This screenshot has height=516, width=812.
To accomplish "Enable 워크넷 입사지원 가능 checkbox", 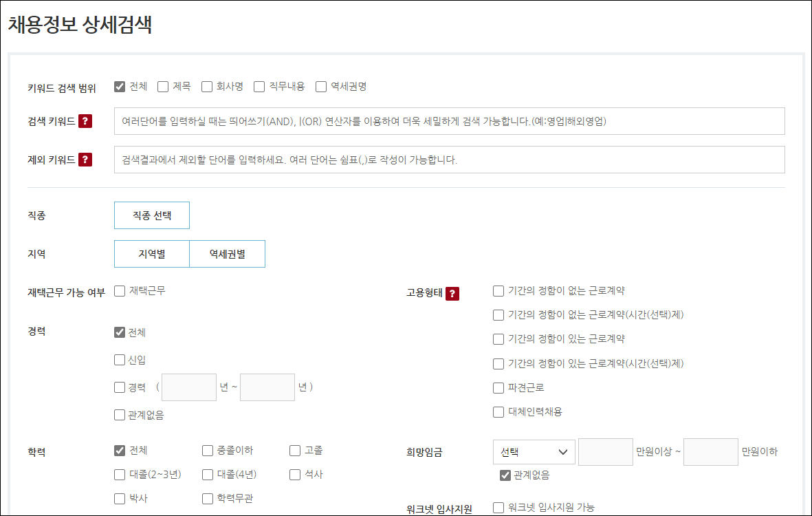I will pos(498,507).
